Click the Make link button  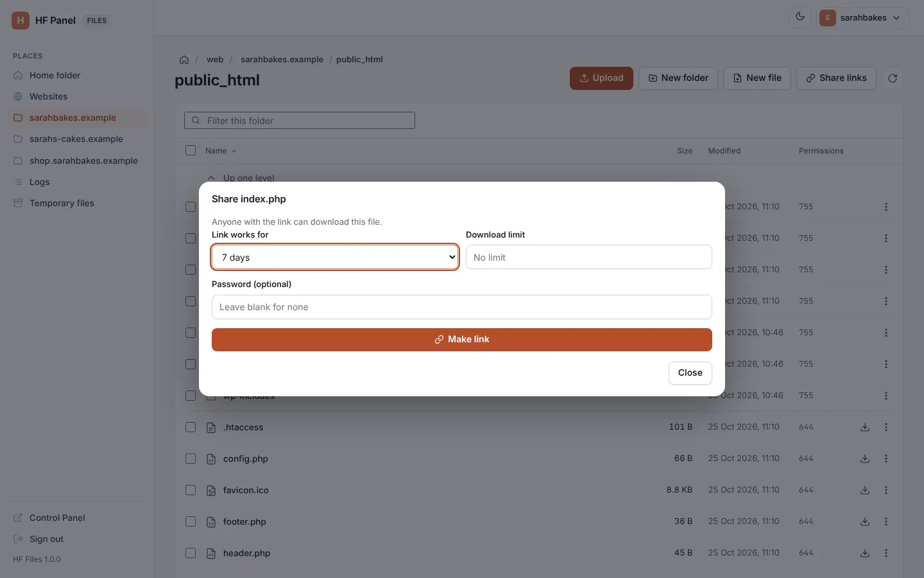(462, 340)
